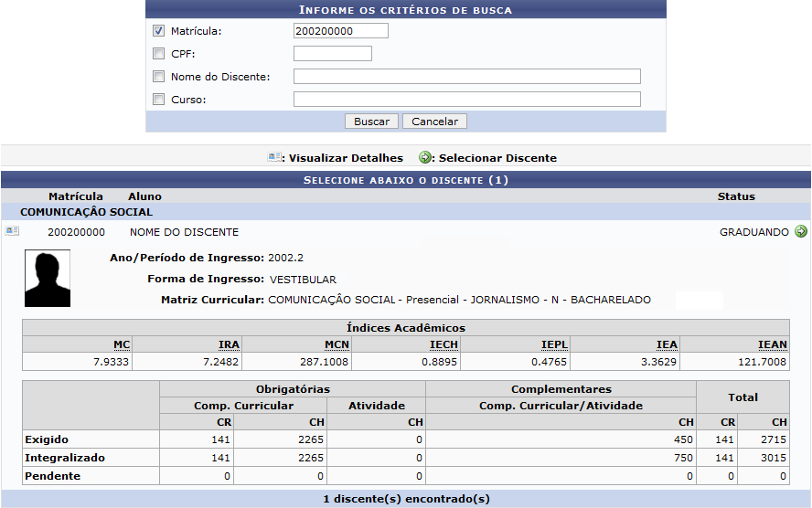Click the Visualizar Detalhes legend icon
This screenshot has width=812, height=508.
(x=274, y=157)
